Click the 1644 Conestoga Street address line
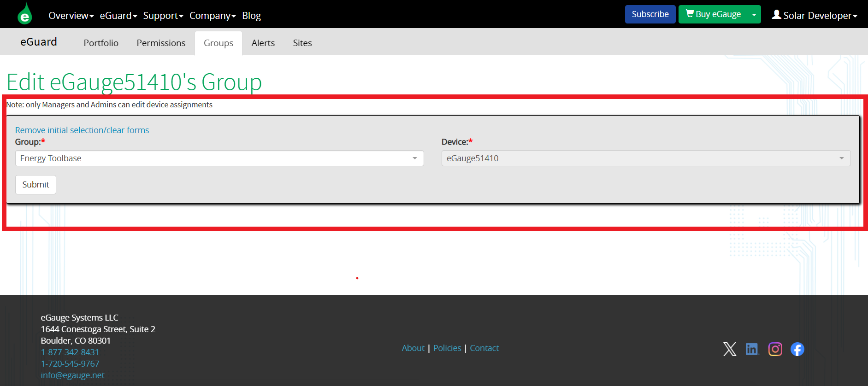This screenshot has height=386, width=868. click(98, 329)
